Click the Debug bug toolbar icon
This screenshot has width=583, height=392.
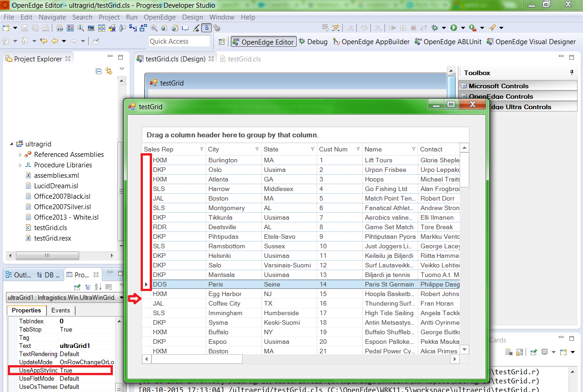coord(435,28)
